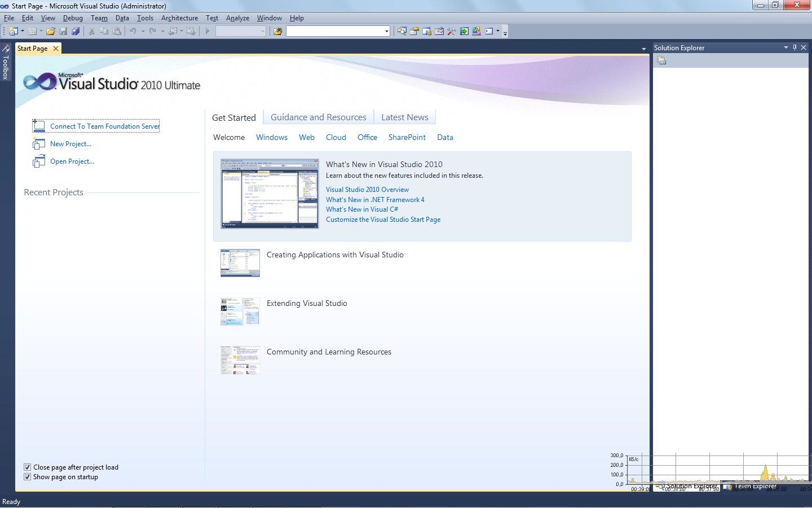
Task: Cut selection using the scissors icon
Action: click(91, 31)
